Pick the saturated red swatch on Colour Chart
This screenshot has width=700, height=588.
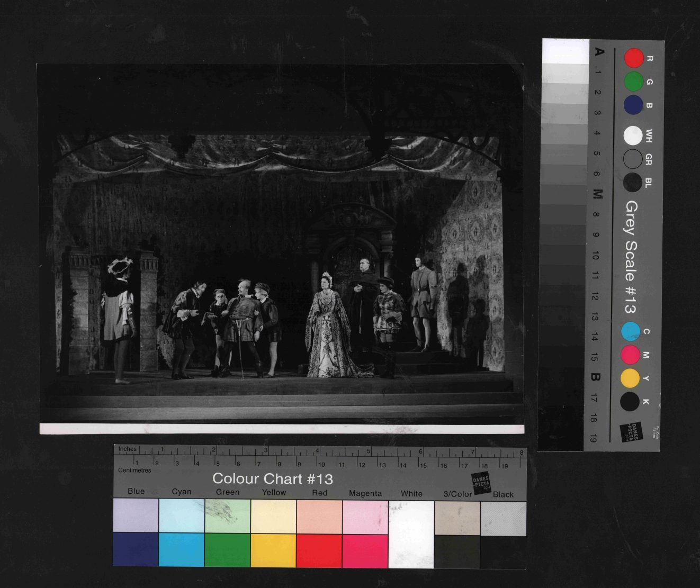pos(319,550)
